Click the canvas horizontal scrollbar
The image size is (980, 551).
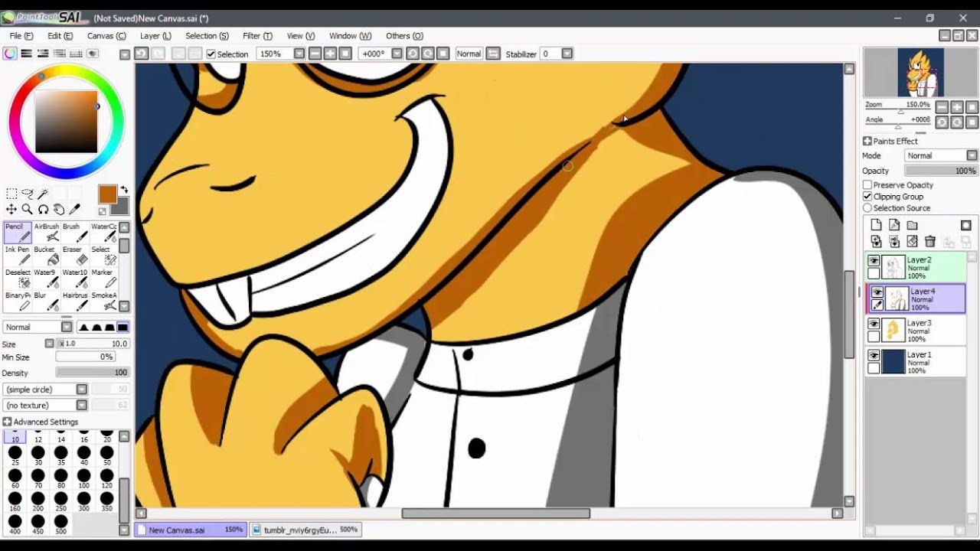[495, 514]
